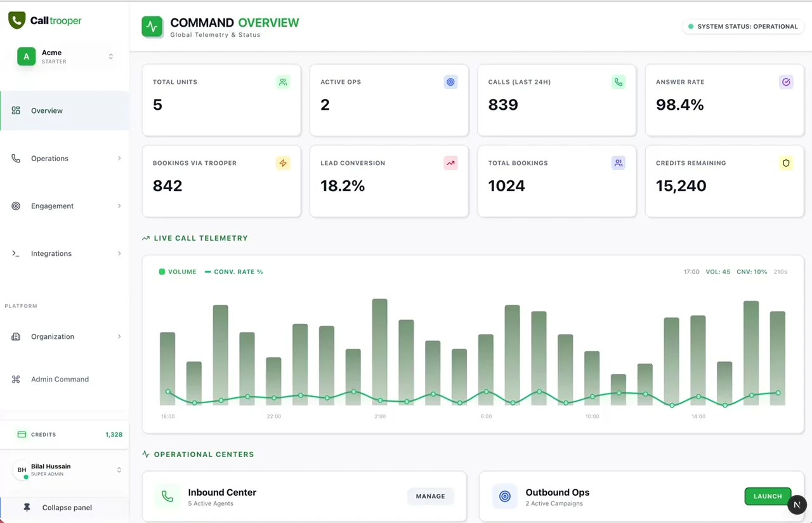Image resolution: width=812 pixels, height=523 pixels.
Task: Click the conversion line point at 14:00
Action: tap(698, 397)
